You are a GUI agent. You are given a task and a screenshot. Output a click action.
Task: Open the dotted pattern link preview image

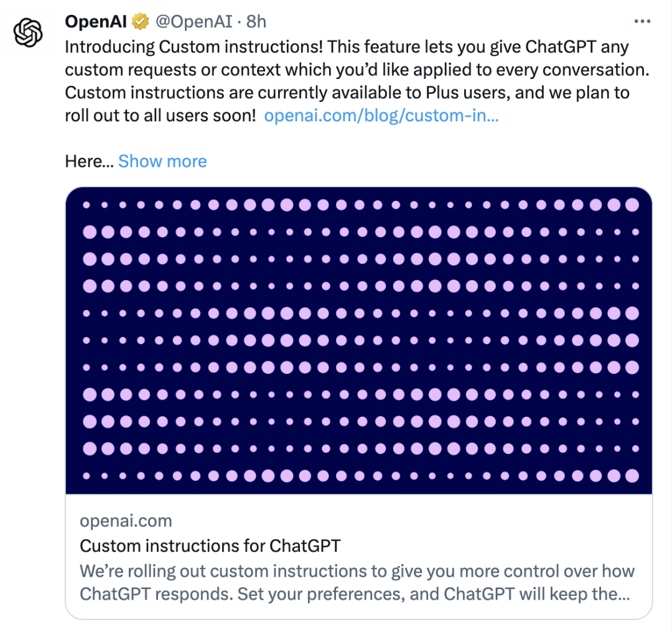359,341
